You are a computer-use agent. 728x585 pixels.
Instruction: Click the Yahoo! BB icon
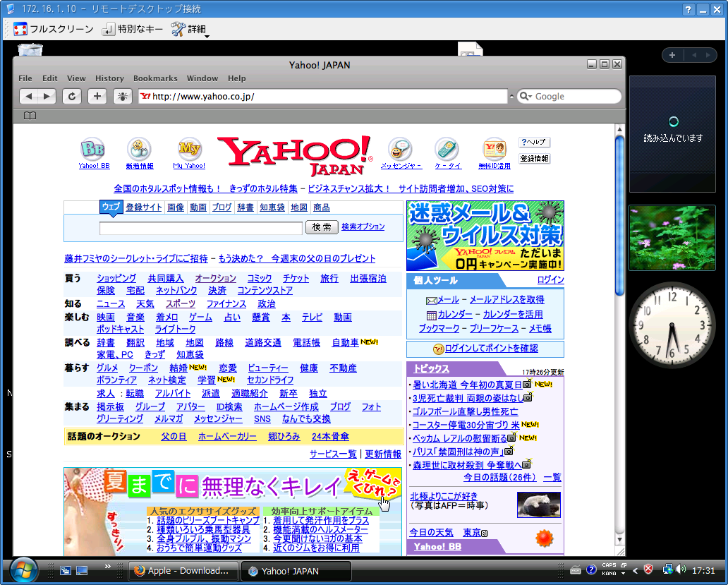pyautogui.click(x=93, y=149)
